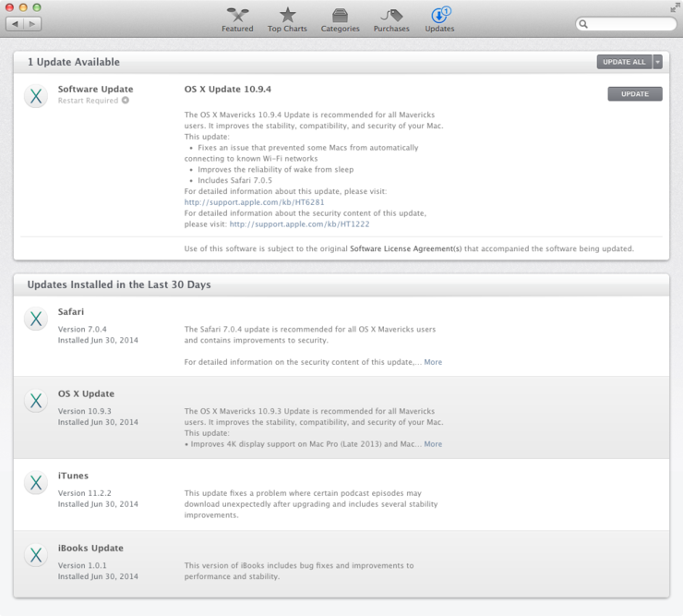Open the Categories tray icon
Viewport: 683px width, 616px height.
[340, 16]
